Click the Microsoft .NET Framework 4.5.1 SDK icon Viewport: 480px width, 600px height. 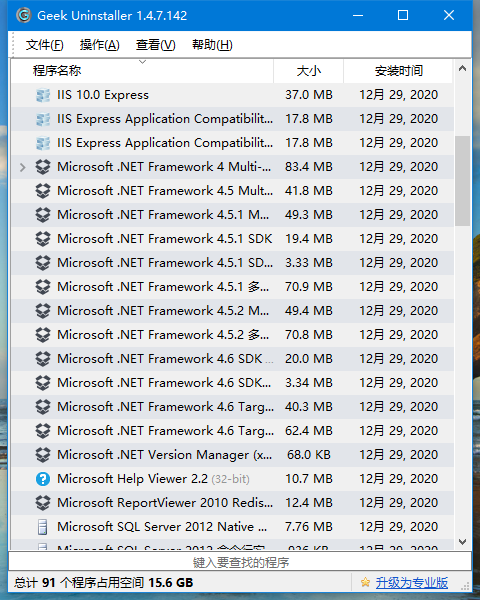pos(42,239)
